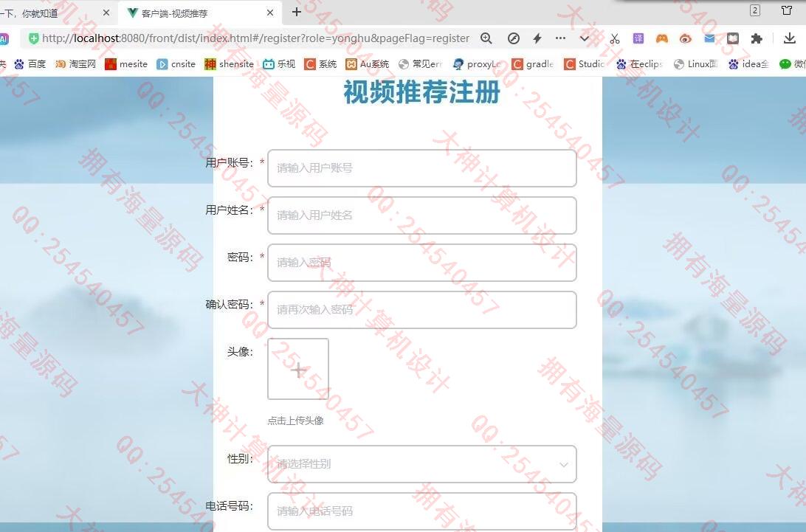The image size is (806, 532).
Task: Open the shensite bookmark
Action: coord(230,63)
